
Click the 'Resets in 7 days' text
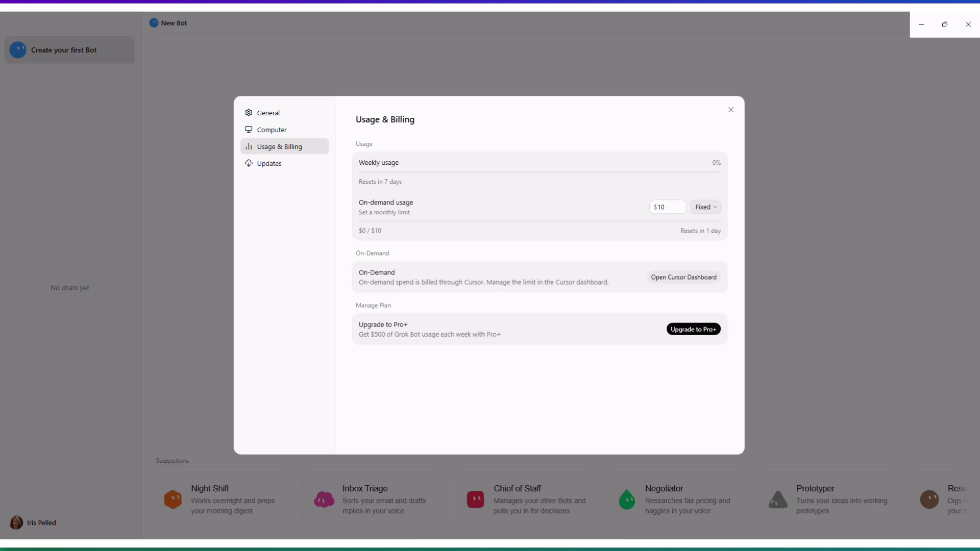pos(380,182)
